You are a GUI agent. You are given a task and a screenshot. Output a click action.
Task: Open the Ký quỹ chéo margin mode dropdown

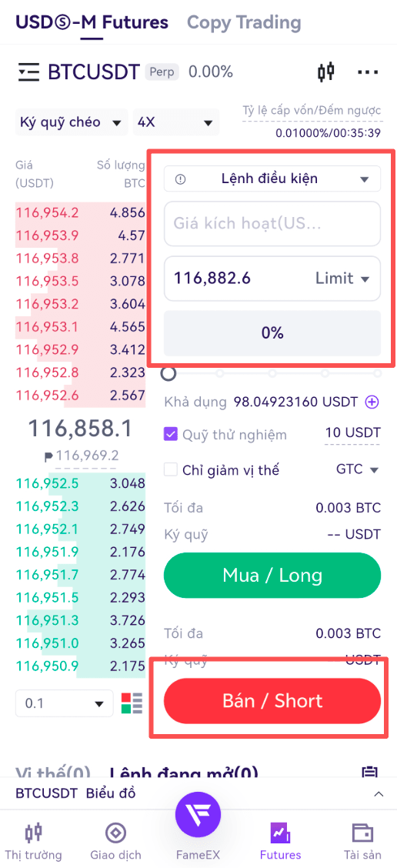[x=72, y=122]
